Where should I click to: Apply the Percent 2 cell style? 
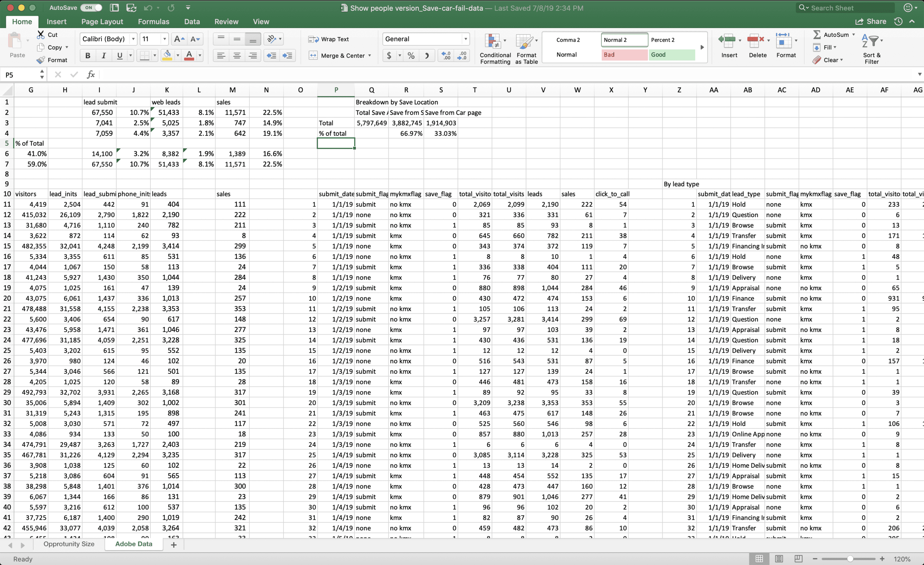click(672, 40)
